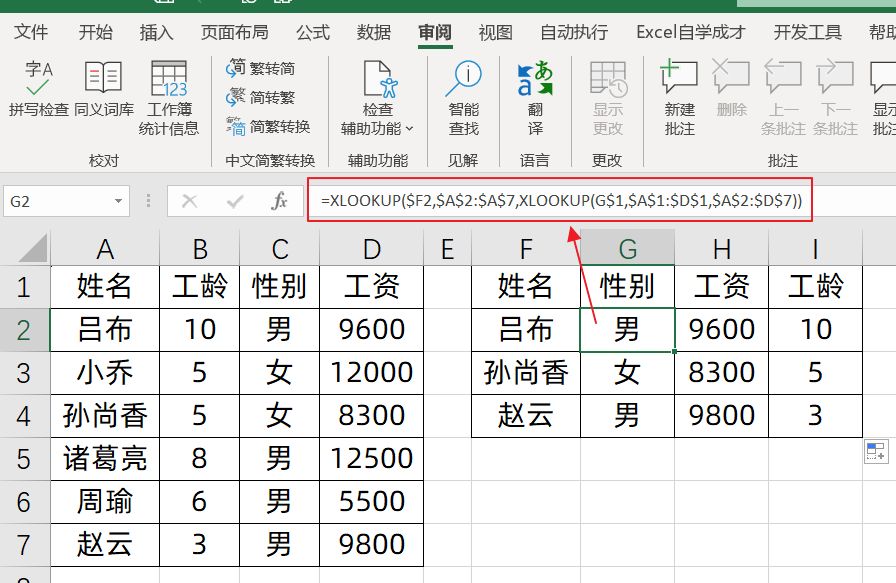Switch to the 自动执行 tab
This screenshot has width=896, height=583.
pos(574,32)
